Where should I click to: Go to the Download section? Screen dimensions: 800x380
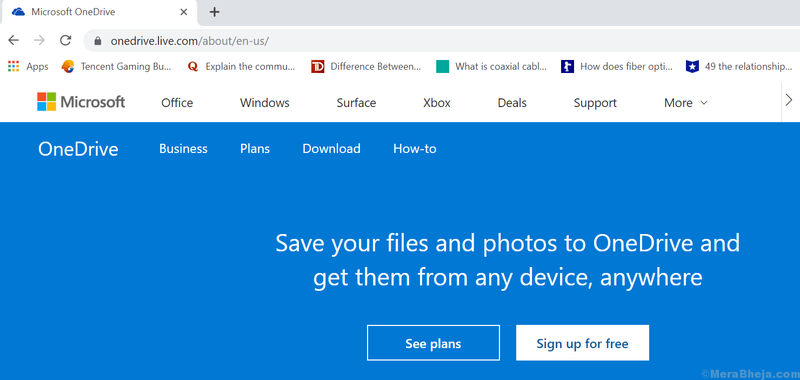click(x=332, y=148)
